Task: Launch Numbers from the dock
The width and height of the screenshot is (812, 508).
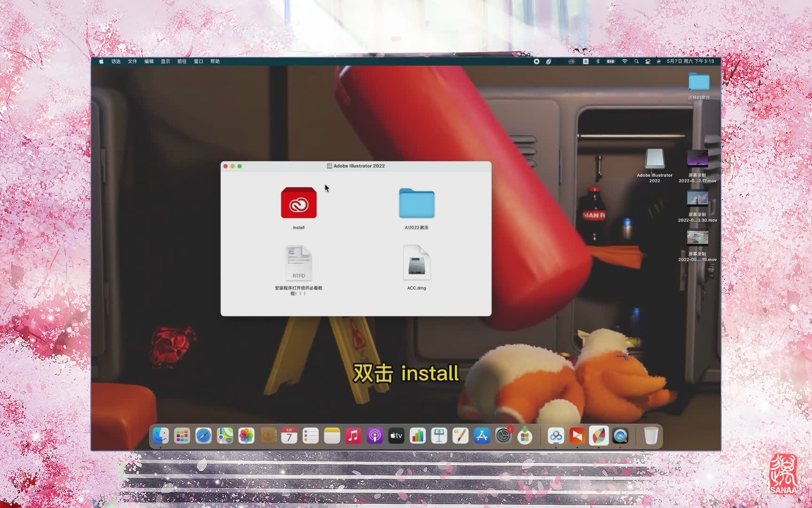Action: point(417,436)
